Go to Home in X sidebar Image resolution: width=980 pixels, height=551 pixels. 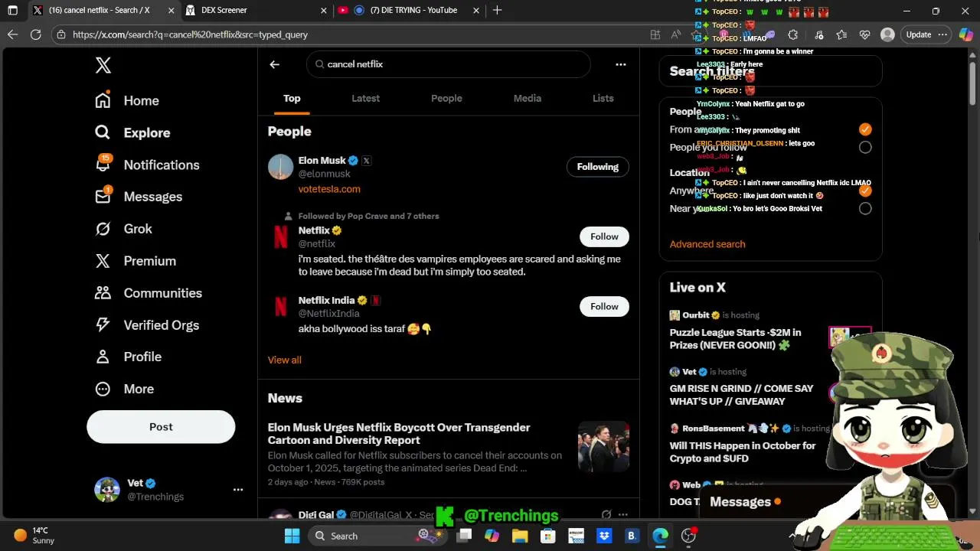[x=127, y=100]
